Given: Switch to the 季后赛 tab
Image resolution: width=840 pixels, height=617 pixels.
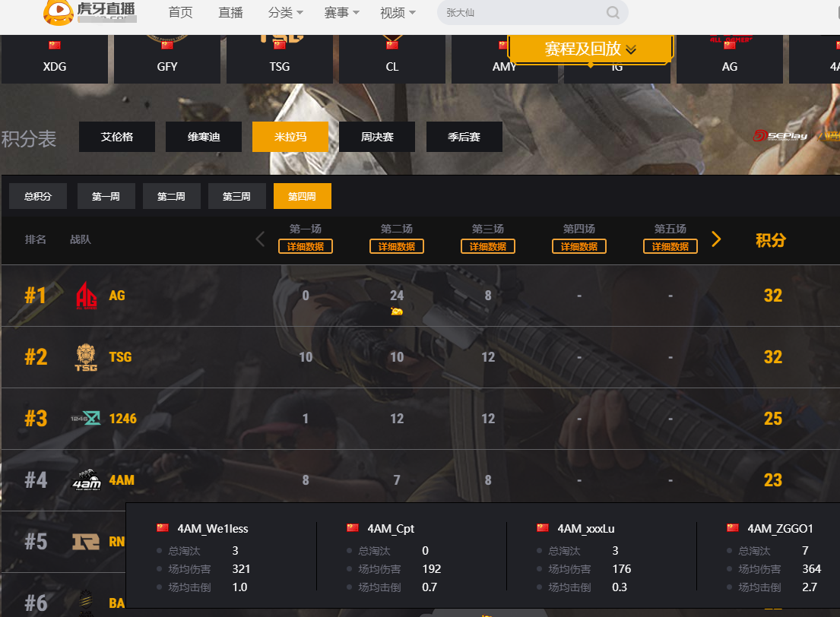Looking at the screenshot, I should (464, 137).
